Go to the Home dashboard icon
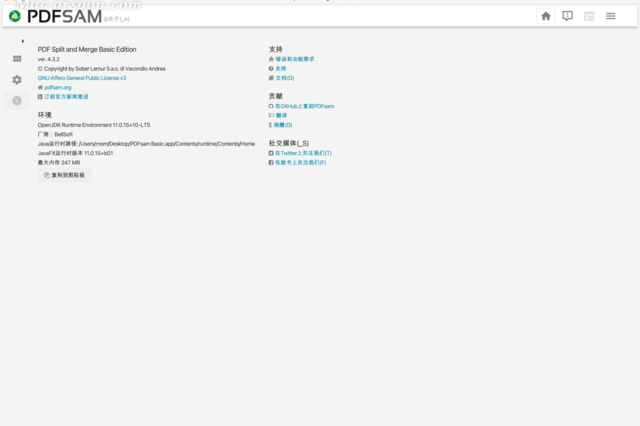Image resolution: width=640 pixels, height=426 pixels. tap(546, 16)
